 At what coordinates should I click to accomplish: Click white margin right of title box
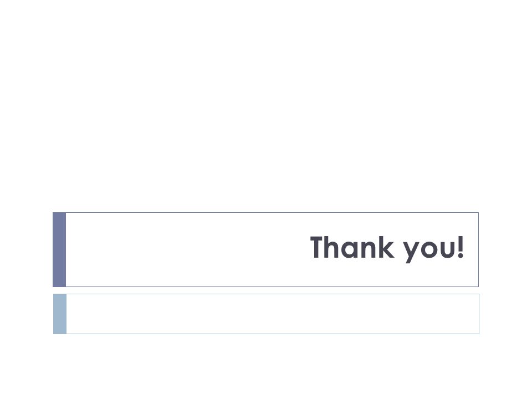(505, 250)
